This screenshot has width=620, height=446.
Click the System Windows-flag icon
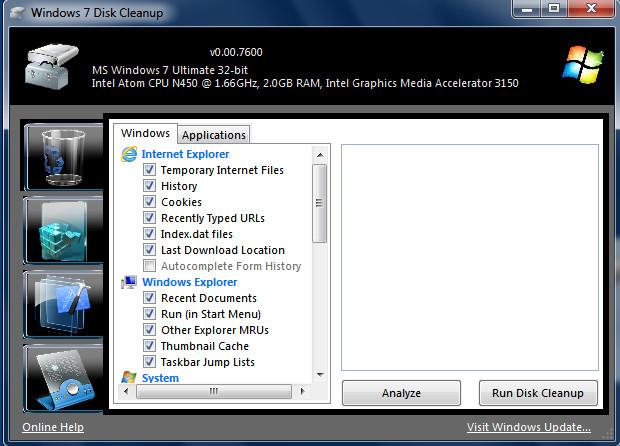[129, 377]
